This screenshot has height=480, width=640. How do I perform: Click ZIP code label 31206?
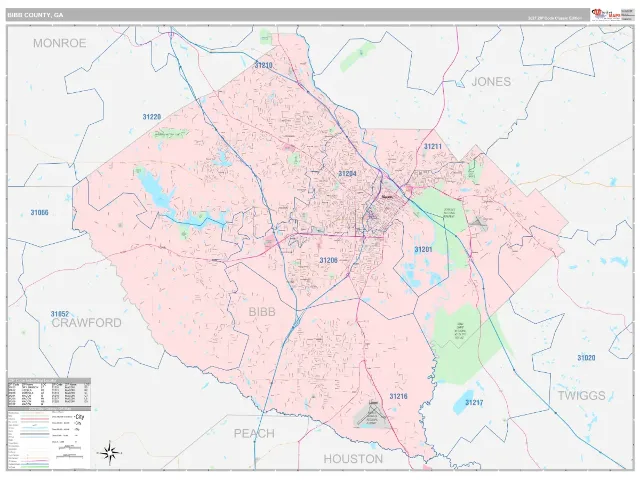329,260
